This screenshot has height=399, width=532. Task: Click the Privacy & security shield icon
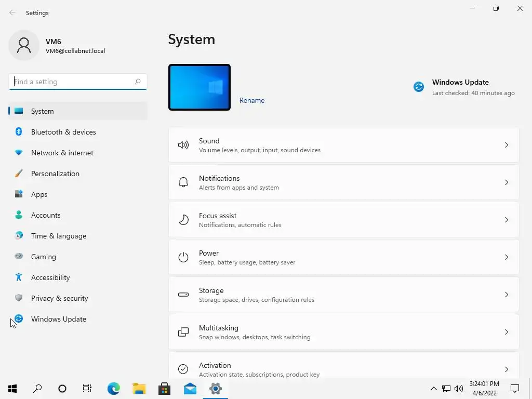tap(19, 298)
